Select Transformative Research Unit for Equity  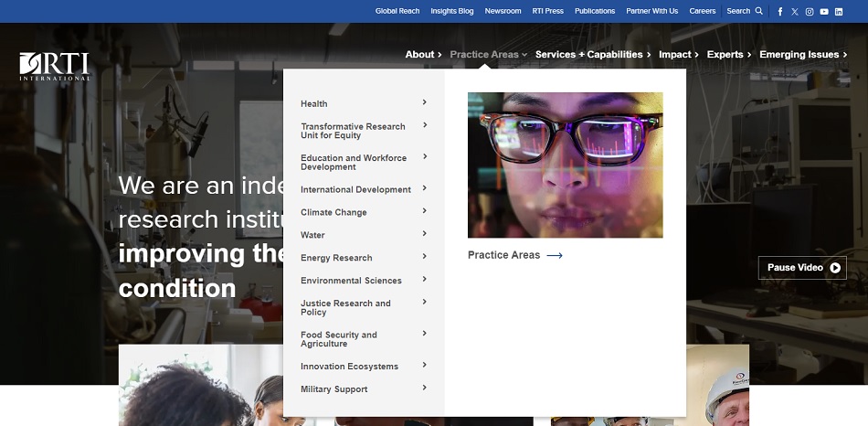354,131
